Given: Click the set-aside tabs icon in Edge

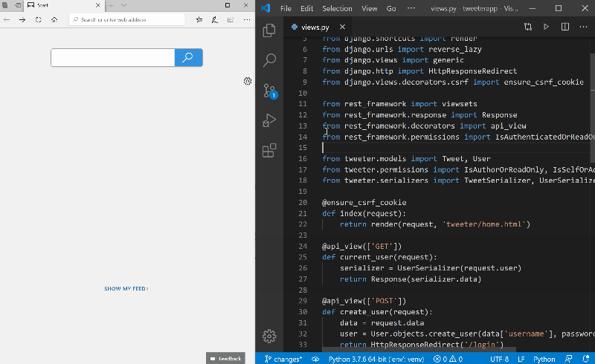Looking at the screenshot, I should [x=5, y=5].
